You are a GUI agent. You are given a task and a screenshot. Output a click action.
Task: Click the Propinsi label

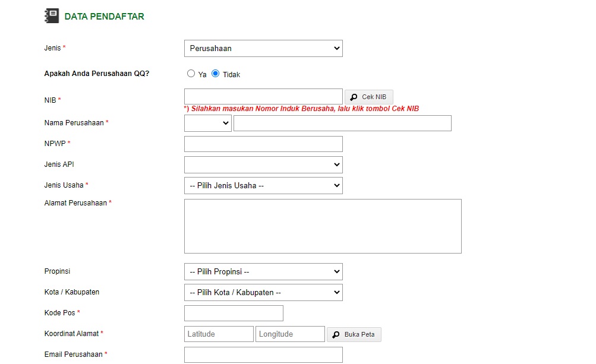point(58,271)
